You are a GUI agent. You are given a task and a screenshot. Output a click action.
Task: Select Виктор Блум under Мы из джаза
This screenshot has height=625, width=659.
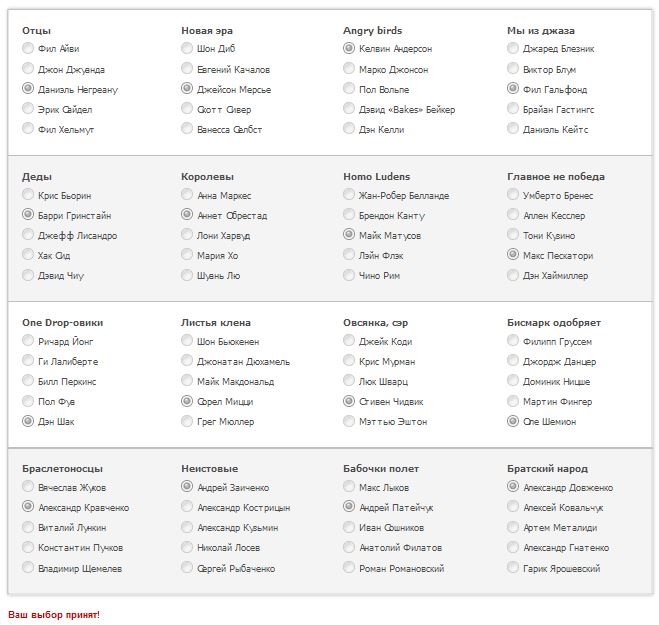click(513, 69)
